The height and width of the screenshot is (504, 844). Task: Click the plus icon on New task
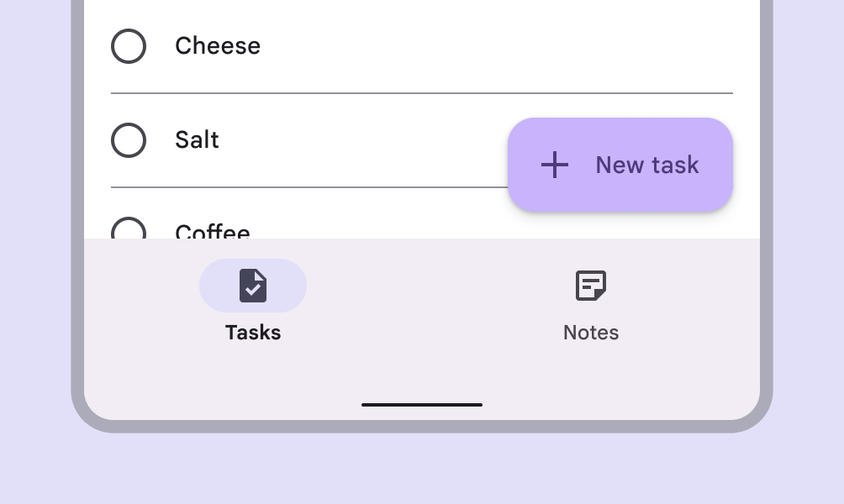click(x=555, y=165)
